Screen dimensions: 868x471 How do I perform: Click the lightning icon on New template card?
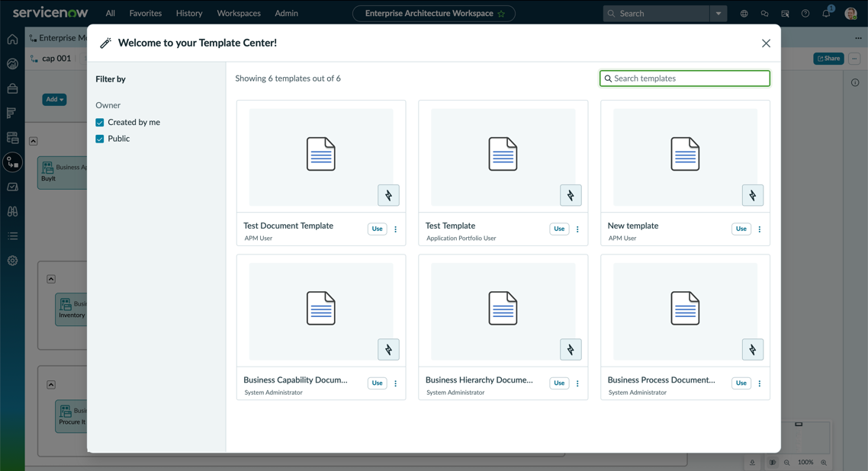(752, 195)
